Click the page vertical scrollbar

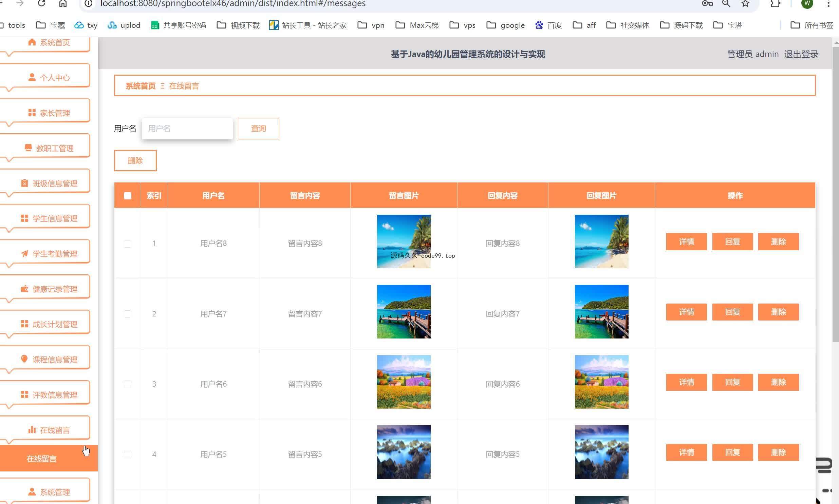(836, 194)
